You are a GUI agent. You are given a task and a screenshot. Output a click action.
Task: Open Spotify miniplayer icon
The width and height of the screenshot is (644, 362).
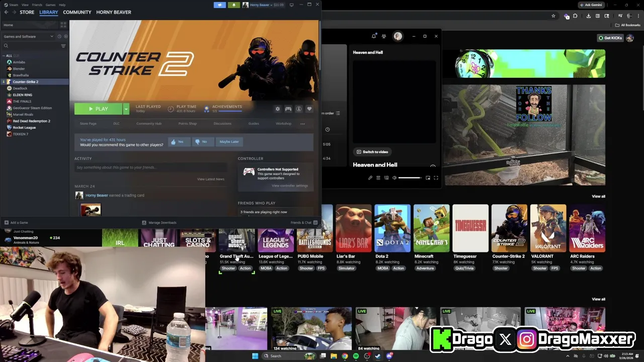[428, 177]
